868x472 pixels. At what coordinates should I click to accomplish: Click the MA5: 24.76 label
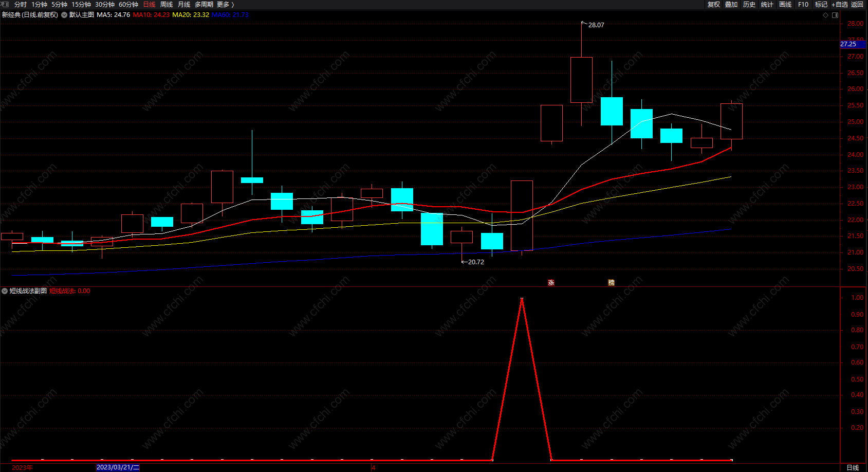pos(113,15)
